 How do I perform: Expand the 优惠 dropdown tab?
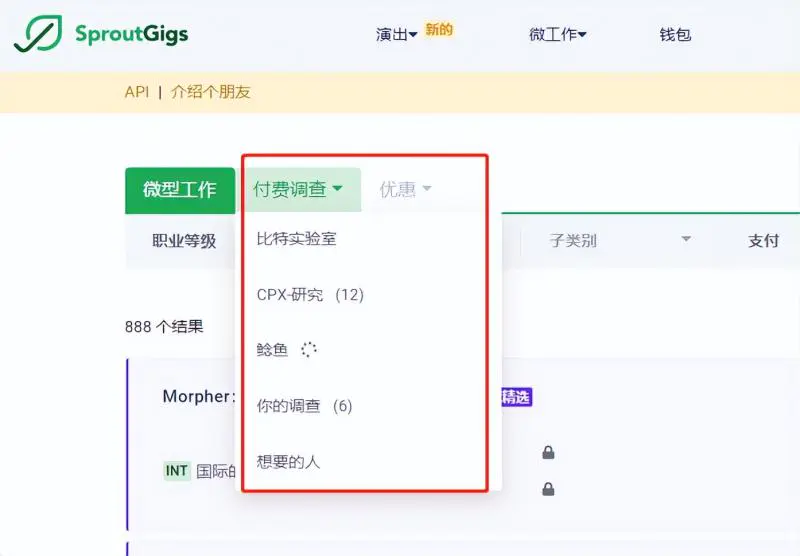click(405, 189)
